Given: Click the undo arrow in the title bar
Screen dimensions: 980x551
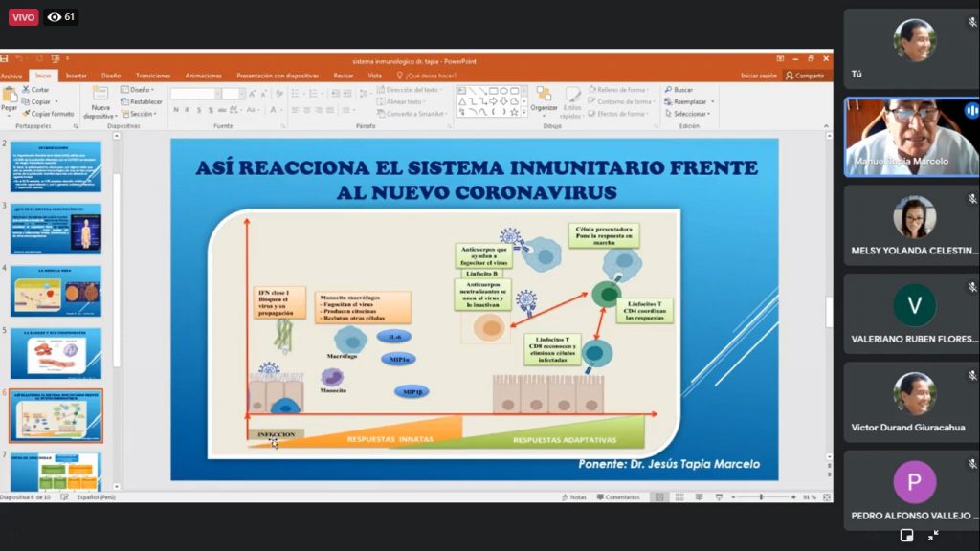Looking at the screenshot, I should coord(19,58).
